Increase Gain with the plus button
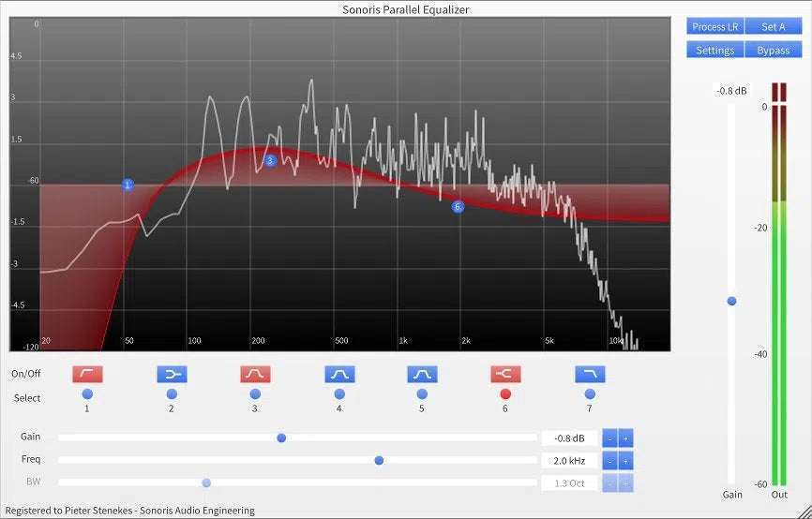812x519 pixels. 625,437
